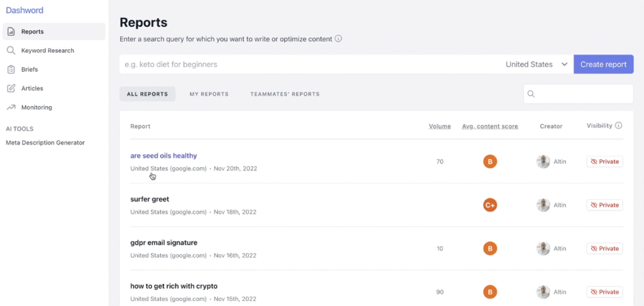Click the Monitoring trend arrow icon
Screen dimensions: 644x306
point(11,107)
